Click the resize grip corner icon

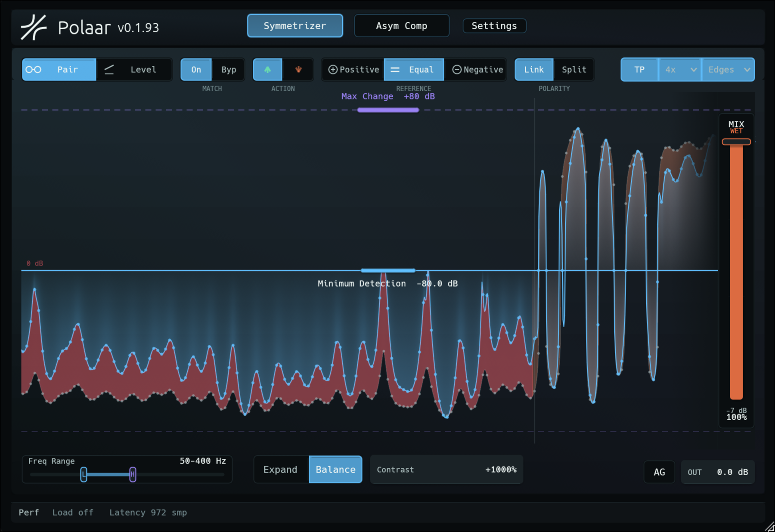click(x=769, y=526)
